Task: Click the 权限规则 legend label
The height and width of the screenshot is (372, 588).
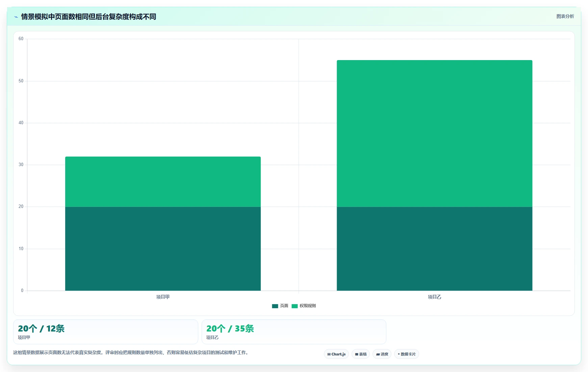Action: 308,306
